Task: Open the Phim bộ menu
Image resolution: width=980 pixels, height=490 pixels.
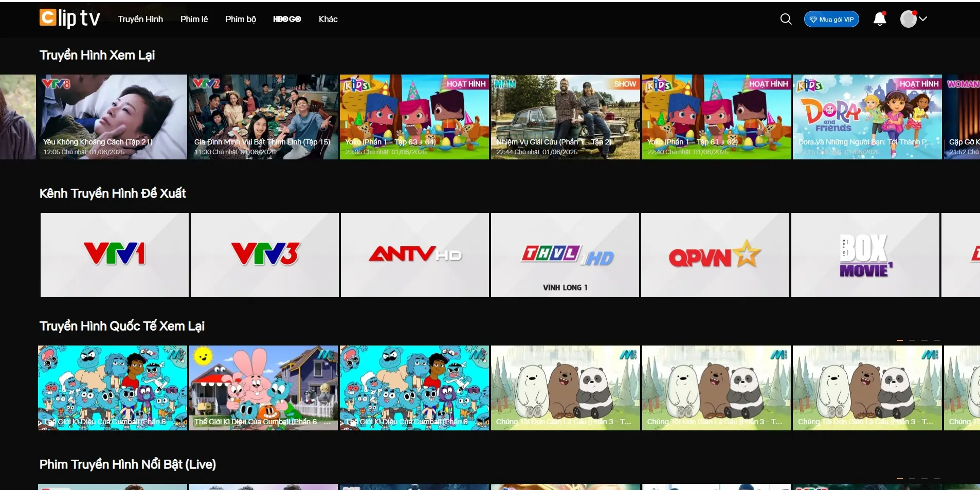Action: 241,19
